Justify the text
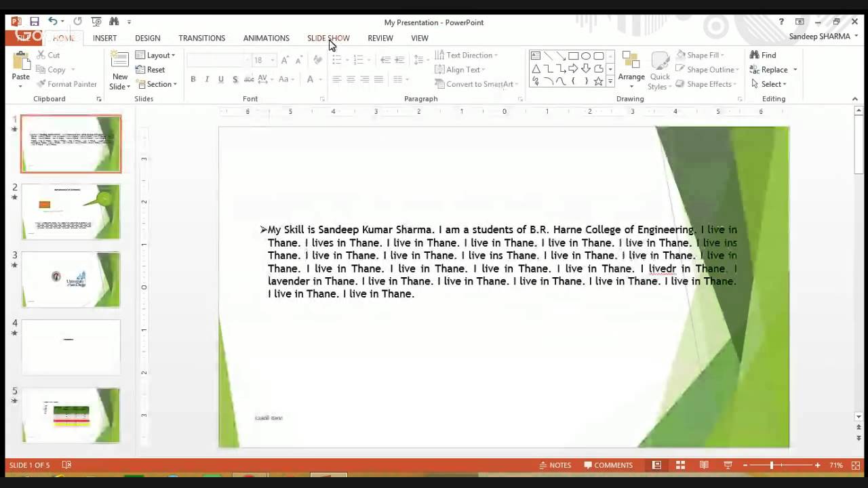Screen dimensions: 868x488 tap(378, 79)
